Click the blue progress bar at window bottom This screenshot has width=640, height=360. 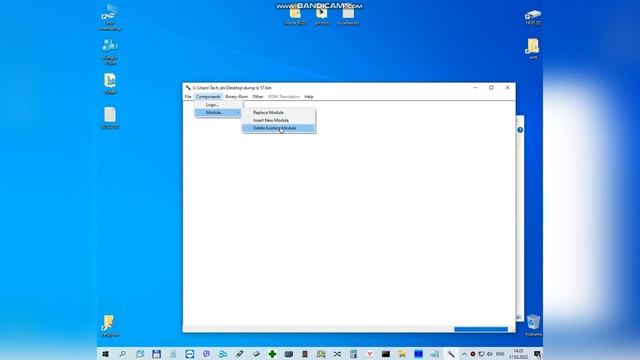tap(481, 329)
